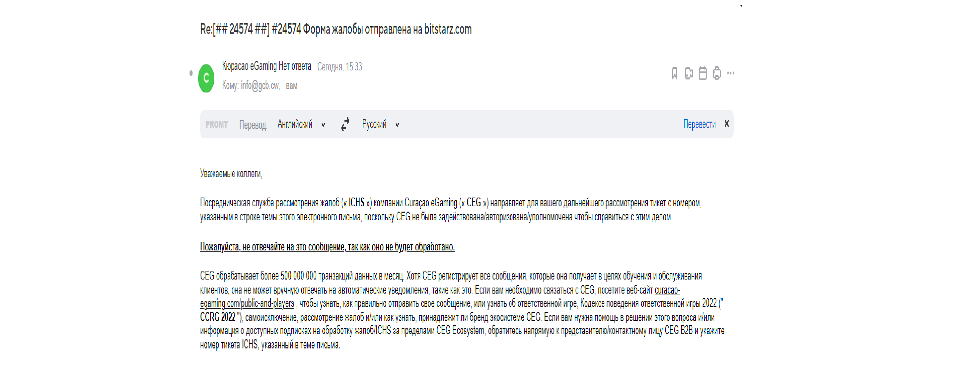Toggle the unread dot beside avatar
Image resolution: width=980 pixels, height=366 pixels.
click(191, 73)
